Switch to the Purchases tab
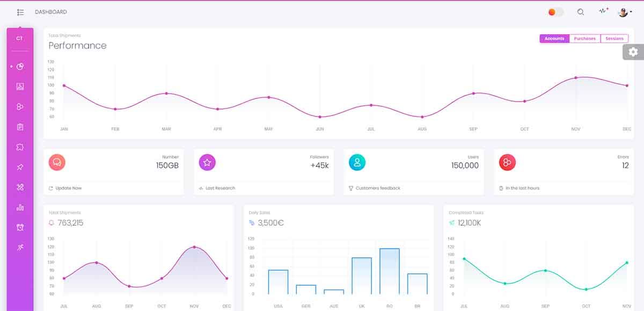The width and height of the screenshot is (644, 311). [585, 39]
